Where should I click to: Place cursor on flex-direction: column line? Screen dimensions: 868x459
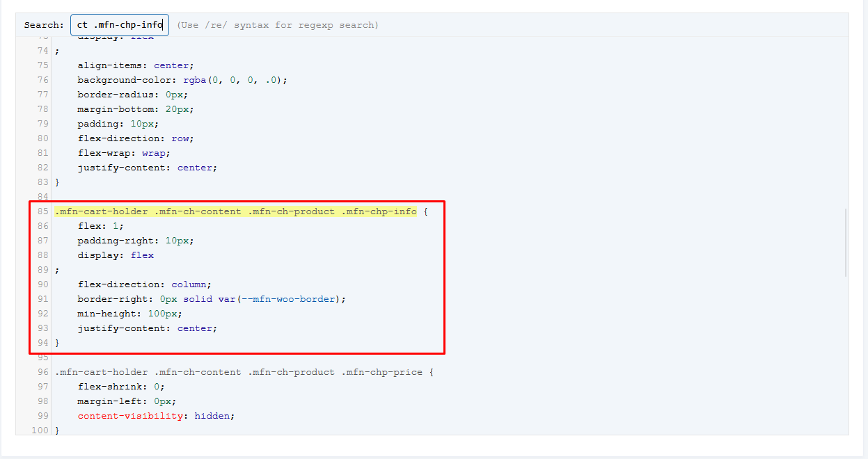[x=144, y=284]
